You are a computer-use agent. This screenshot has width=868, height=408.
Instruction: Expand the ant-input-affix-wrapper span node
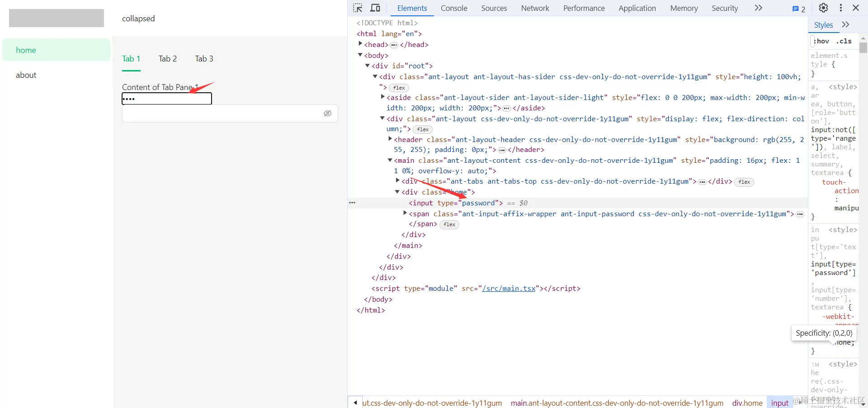(405, 213)
